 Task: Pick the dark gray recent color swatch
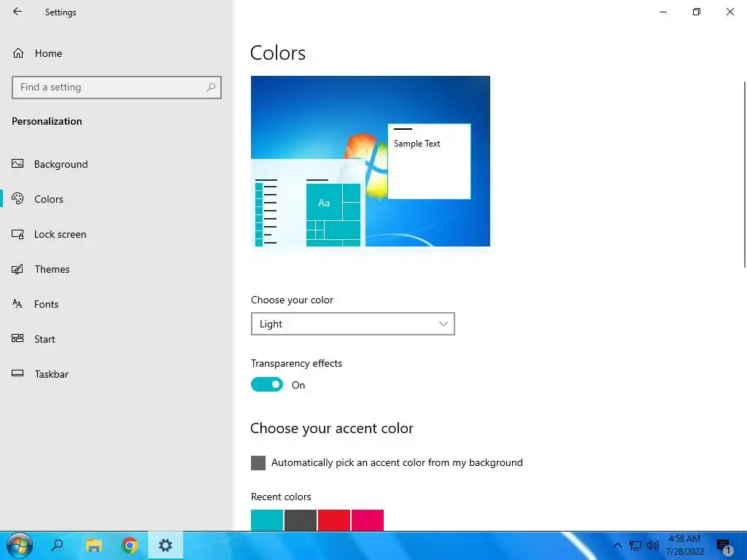(301, 520)
